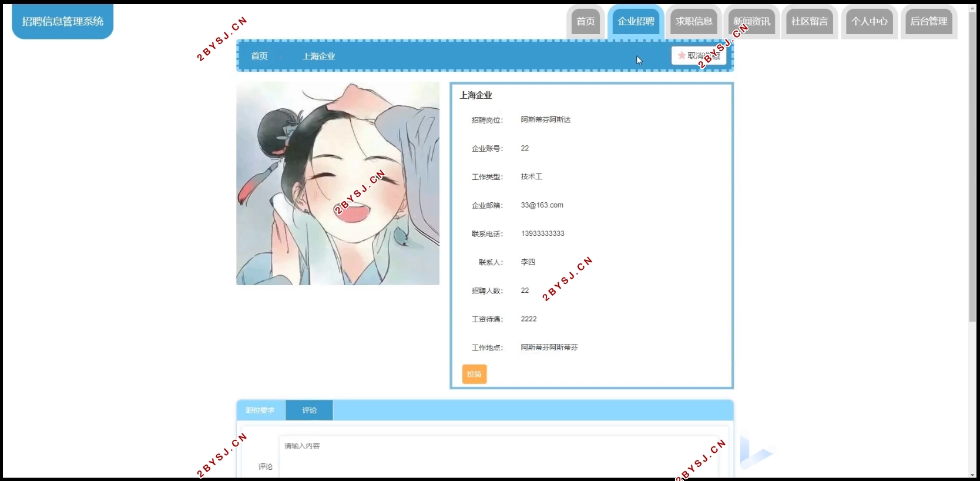The image size is (980, 481).
Task: Click the position value 阿斯蒂芬阿斯达
Action: tap(545, 119)
